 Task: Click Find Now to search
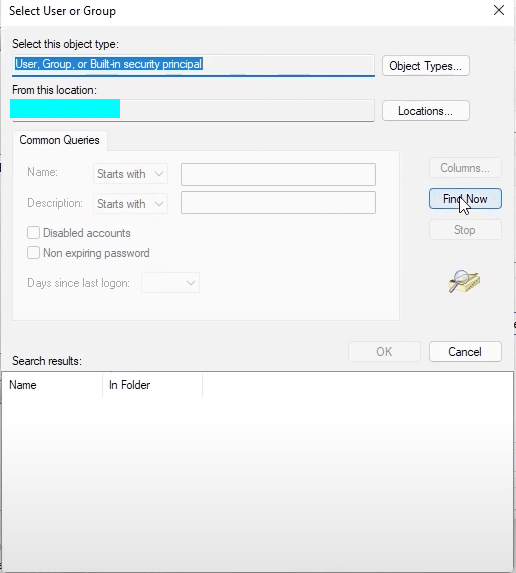[x=465, y=199]
